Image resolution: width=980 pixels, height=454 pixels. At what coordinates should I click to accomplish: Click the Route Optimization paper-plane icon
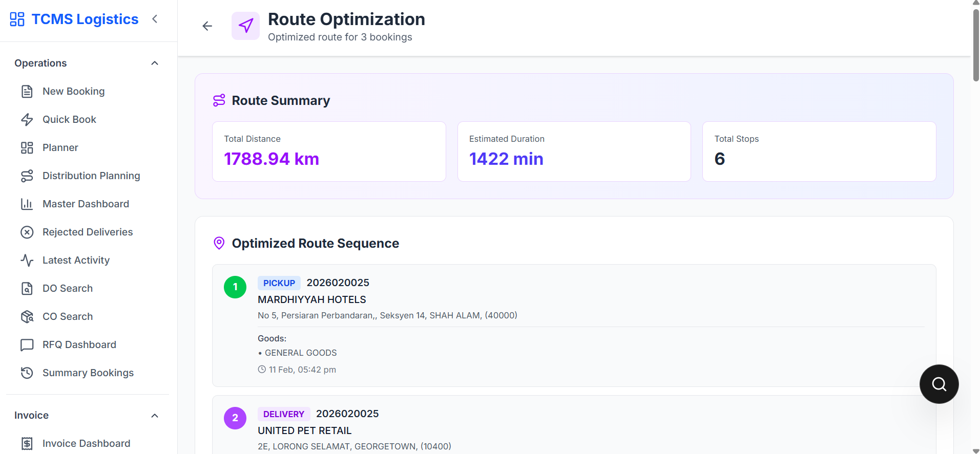click(x=246, y=26)
